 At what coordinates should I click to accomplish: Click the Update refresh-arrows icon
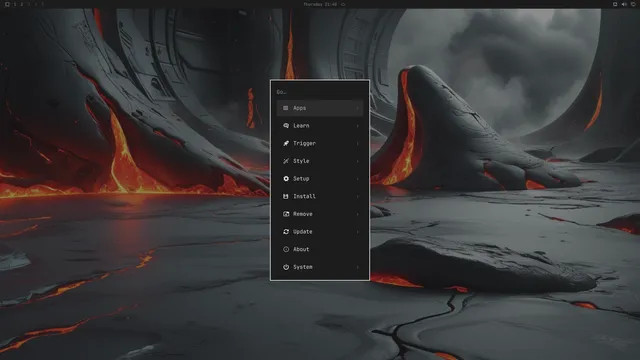click(x=286, y=231)
